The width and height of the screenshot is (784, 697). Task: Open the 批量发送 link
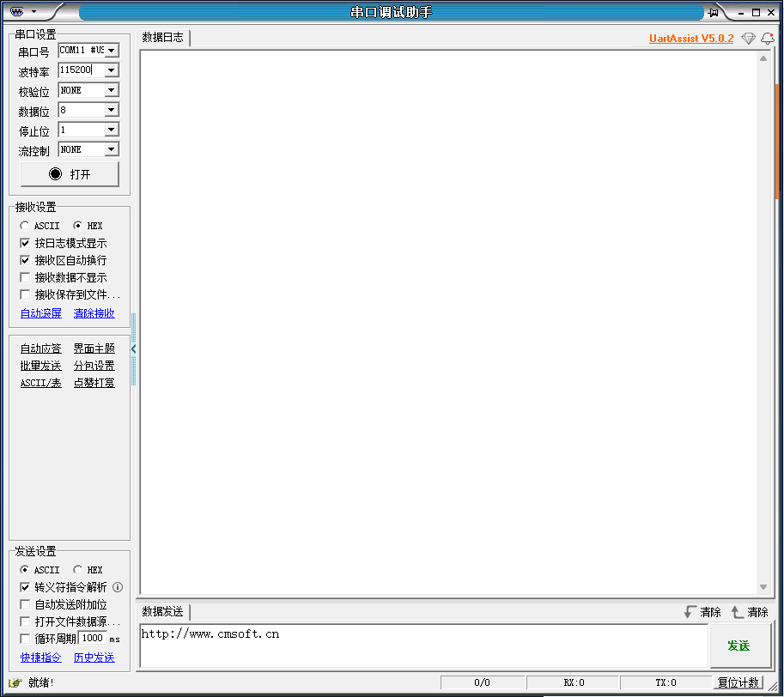coord(41,366)
